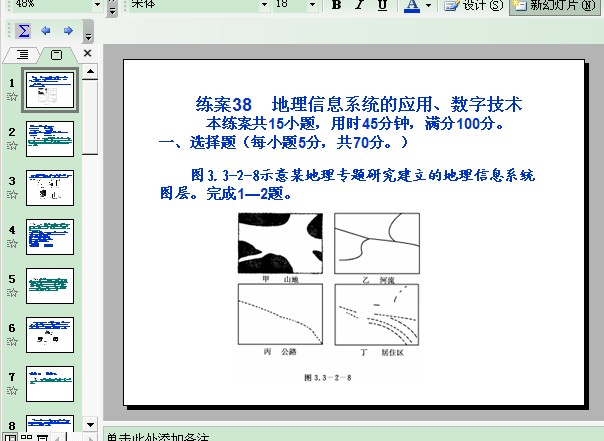Click the font color A icon
Viewport: 604px width, 441px height.
(411, 5)
